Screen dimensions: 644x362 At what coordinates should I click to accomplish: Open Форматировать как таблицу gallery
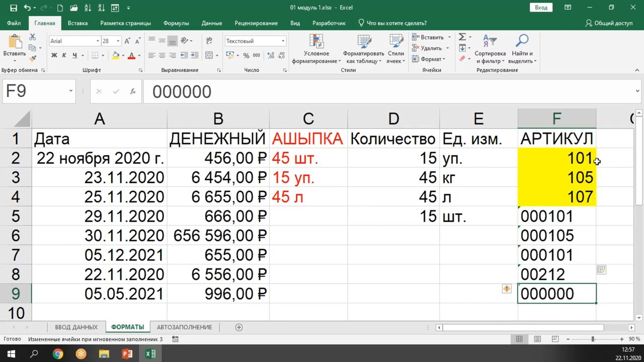point(363,49)
